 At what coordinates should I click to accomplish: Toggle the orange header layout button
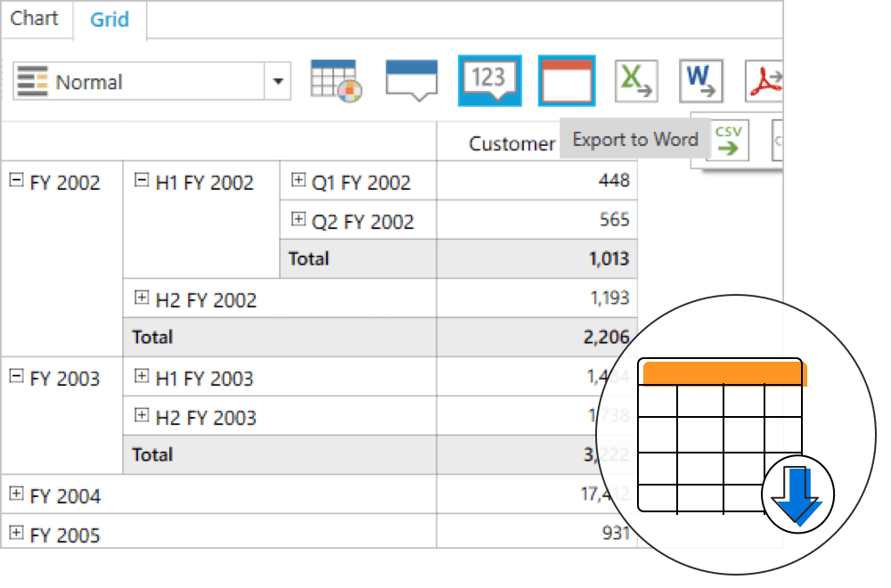point(566,81)
